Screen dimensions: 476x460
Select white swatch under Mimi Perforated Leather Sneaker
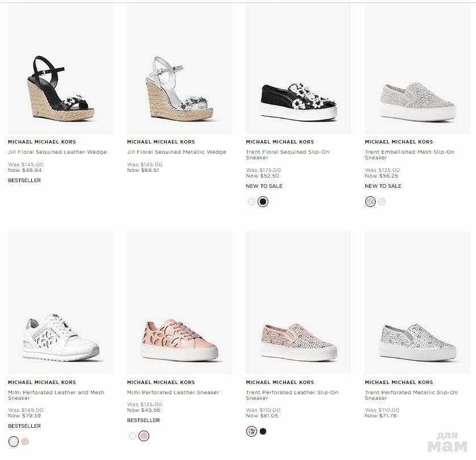tap(132, 436)
